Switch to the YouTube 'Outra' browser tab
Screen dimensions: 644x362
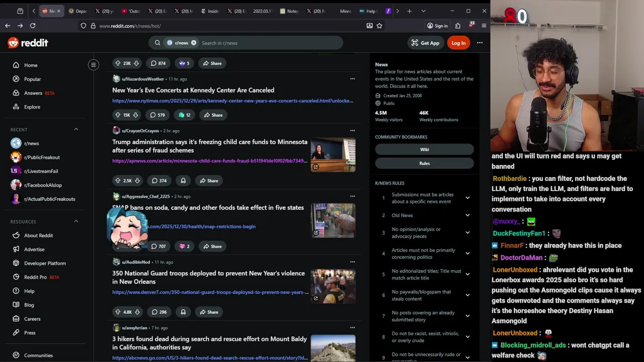coord(131,11)
